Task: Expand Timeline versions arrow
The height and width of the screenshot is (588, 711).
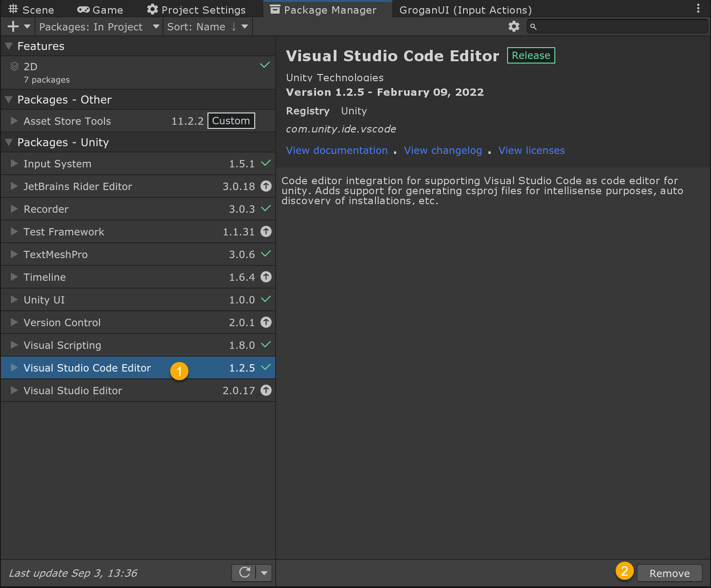Action: pyautogui.click(x=14, y=277)
